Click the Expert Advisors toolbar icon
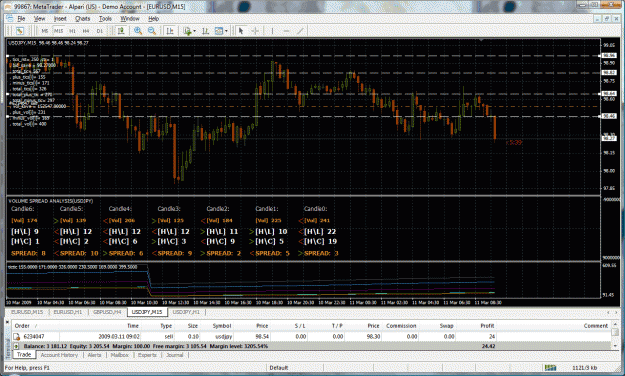The width and height of the screenshot is (625, 376). pyautogui.click(x=121, y=31)
